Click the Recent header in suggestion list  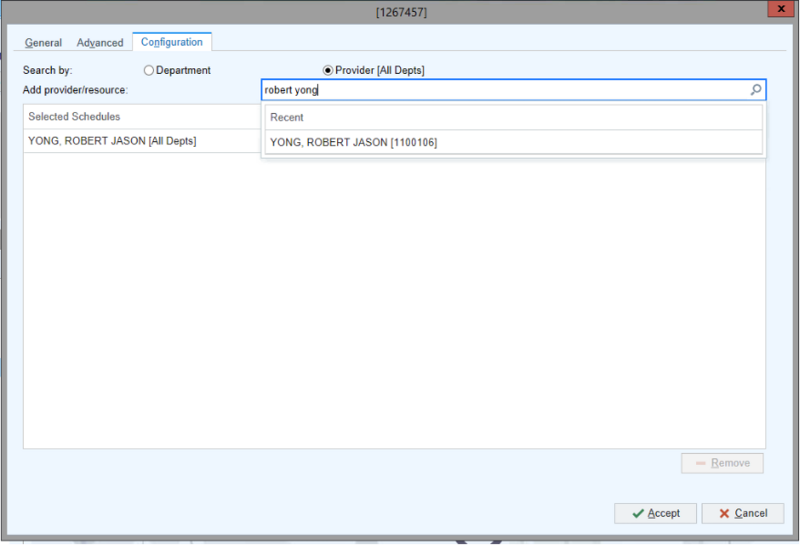pyautogui.click(x=513, y=117)
